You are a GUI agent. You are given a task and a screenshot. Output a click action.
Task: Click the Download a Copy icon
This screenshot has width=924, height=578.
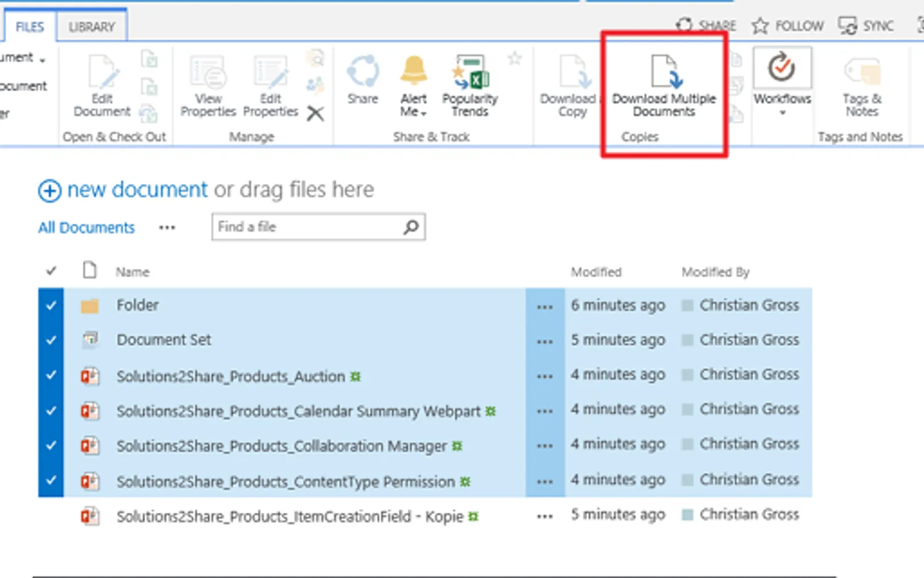pyautogui.click(x=572, y=87)
